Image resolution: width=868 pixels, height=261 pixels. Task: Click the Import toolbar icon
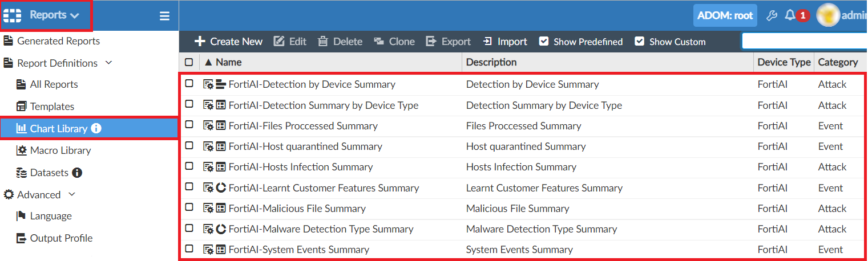pyautogui.click(x=487, y=41)
